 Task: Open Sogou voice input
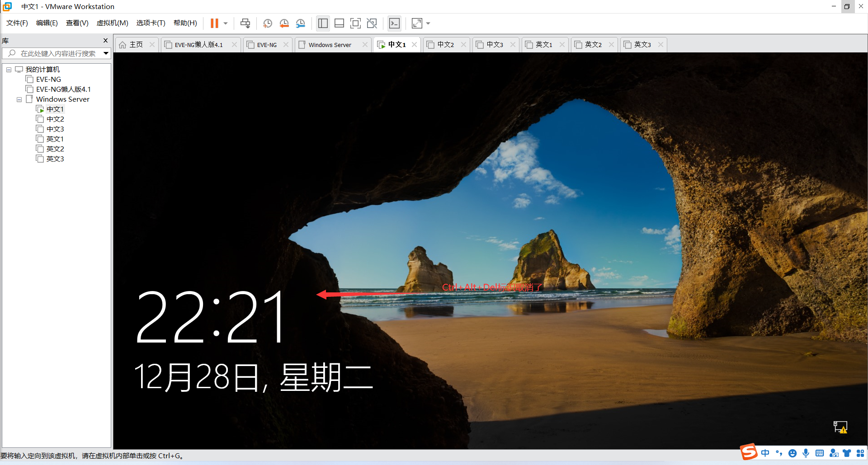pyautogui.click(x=806, y=453)
